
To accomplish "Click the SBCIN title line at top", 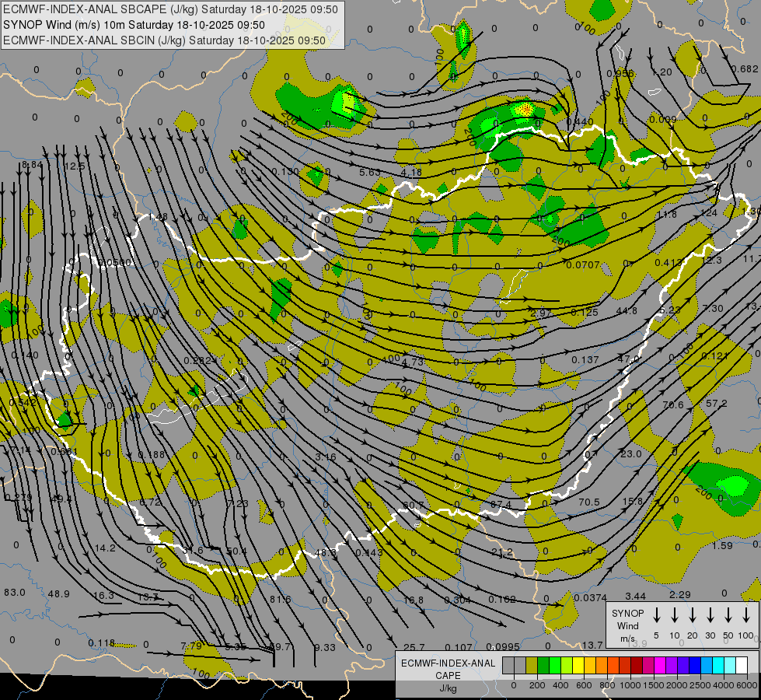I will pyautogui.click(x=164, y=40).
